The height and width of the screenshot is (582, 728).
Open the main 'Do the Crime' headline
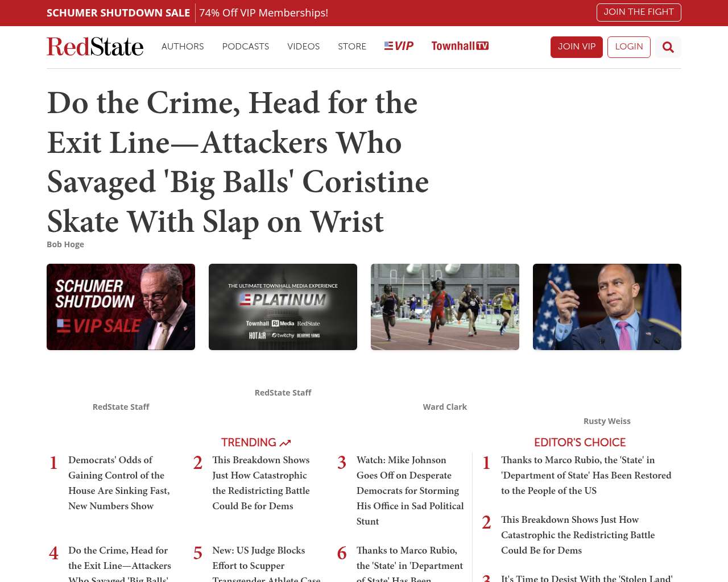(238, 162)
